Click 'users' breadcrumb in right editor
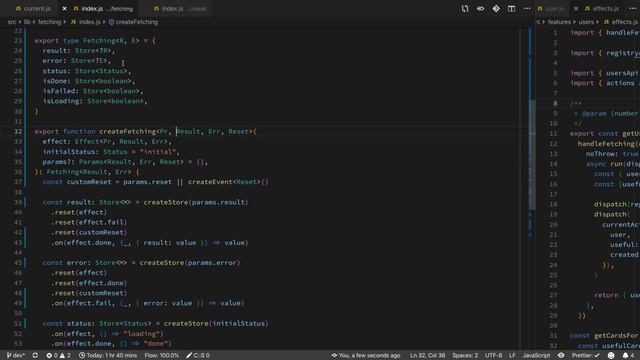This screenshot has width=640, height=360. click(586, 22)
